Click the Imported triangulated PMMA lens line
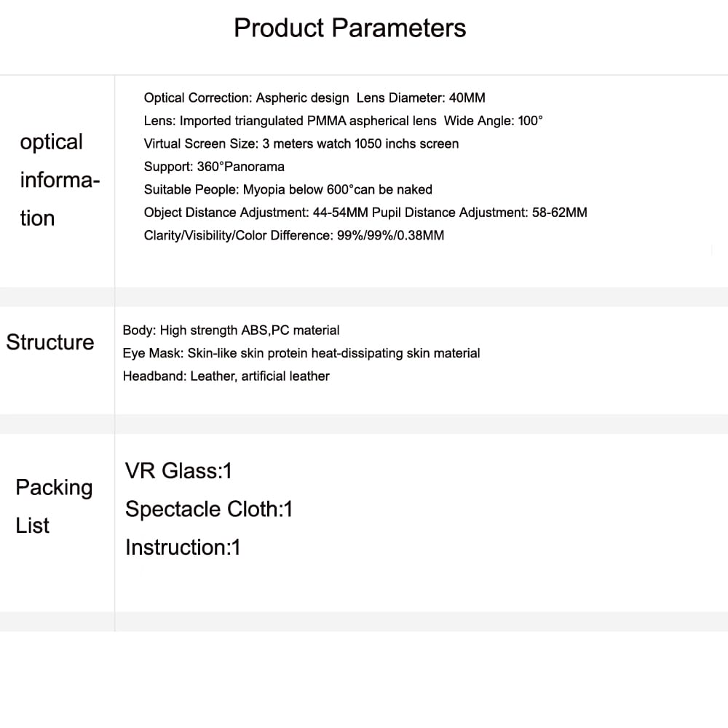Screen dimensions: 728x728 pos(290,121)
